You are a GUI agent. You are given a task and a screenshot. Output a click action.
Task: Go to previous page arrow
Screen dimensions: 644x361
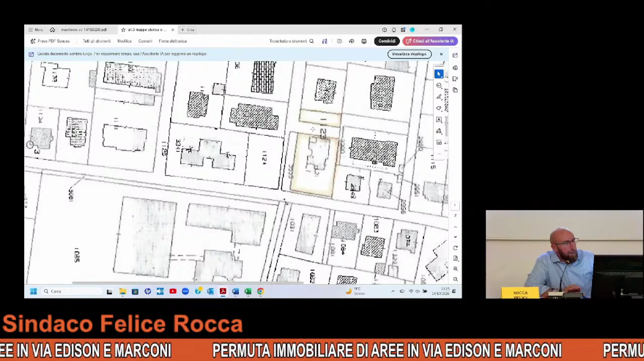pos(455,227)
